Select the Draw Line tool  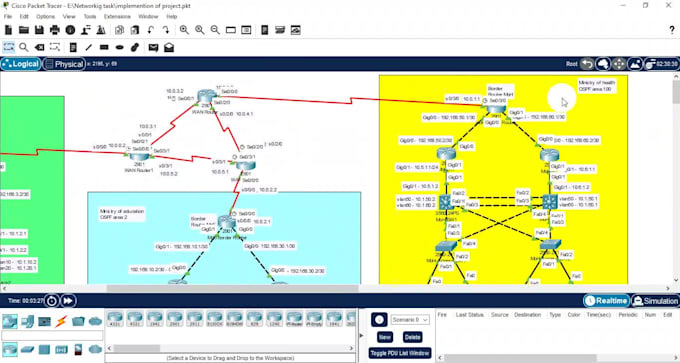[88, 47]
